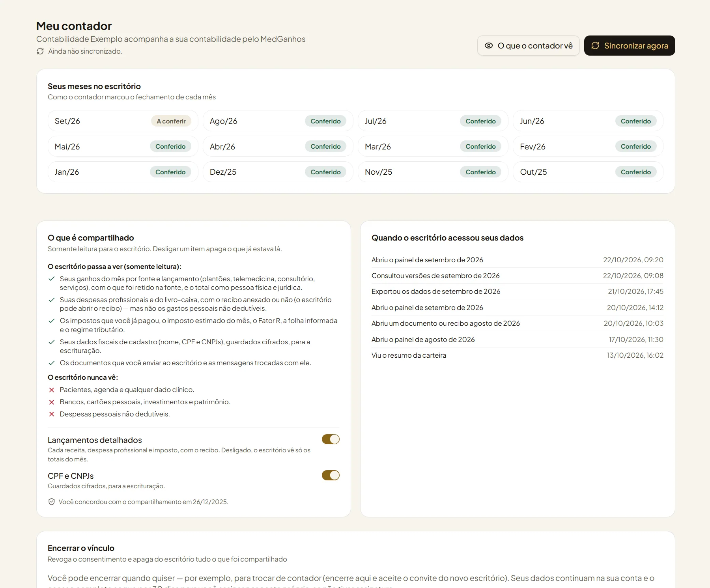Click the shield icon next to consent date
The image size is (710, 588).
[51, 502]
